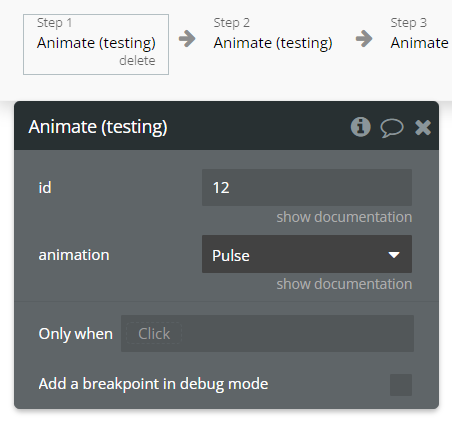This screenshot has height=426, width=452.
Task: Close the Animate (testing) property panel
Action: tap(423, 127)
